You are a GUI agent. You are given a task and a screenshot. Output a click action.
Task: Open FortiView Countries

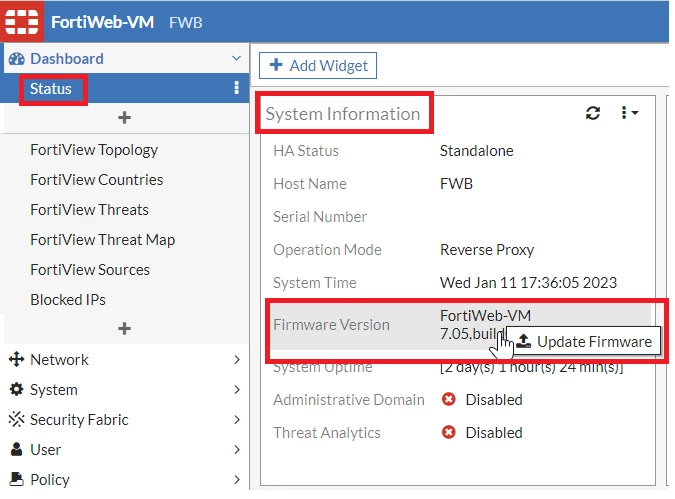(x=96, y=180)
